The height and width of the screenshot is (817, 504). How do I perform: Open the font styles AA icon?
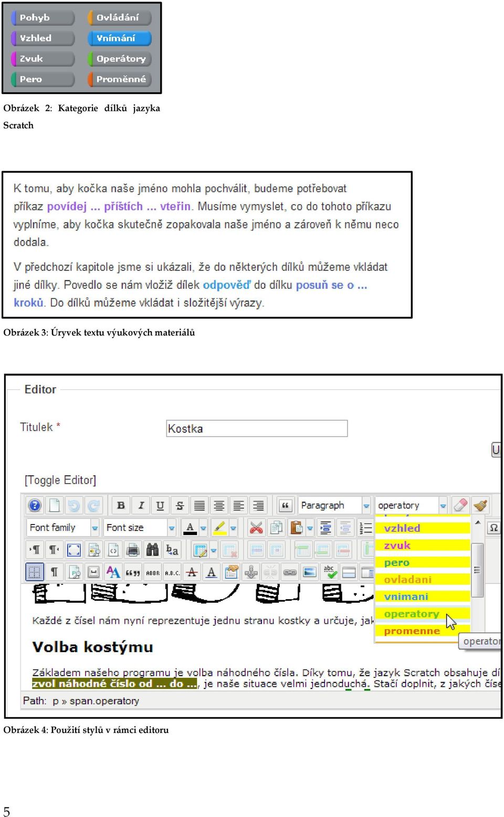tap(113, 572)
